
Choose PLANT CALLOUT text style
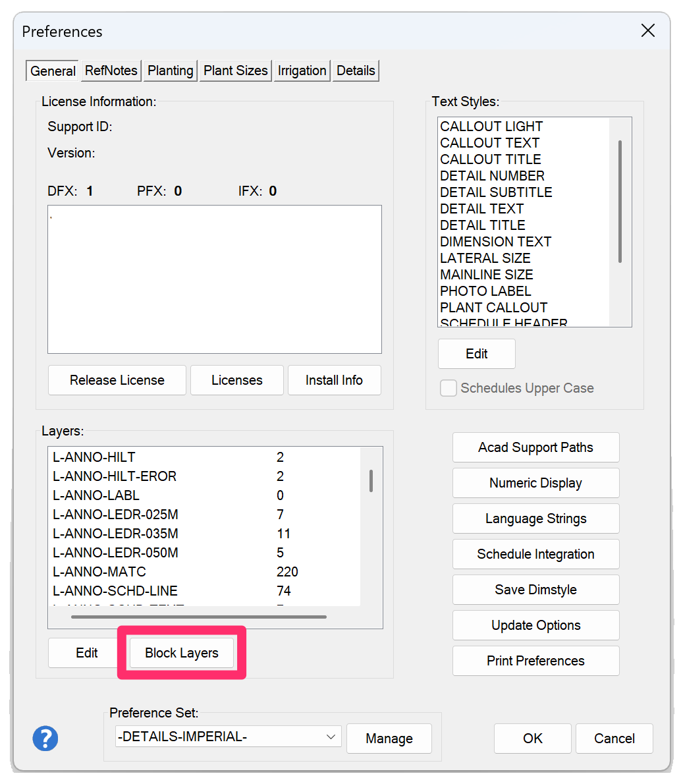coord(493,308)
